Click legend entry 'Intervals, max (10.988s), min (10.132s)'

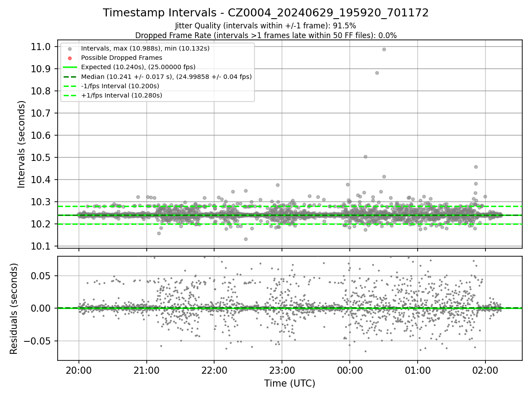click(x=145, y=48)
